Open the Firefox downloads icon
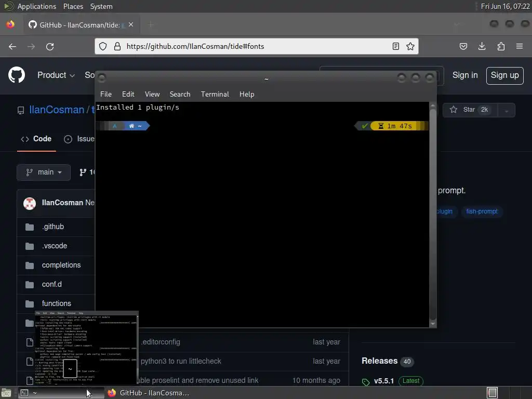This screenshot has height=399, width=532. (482, 46)
